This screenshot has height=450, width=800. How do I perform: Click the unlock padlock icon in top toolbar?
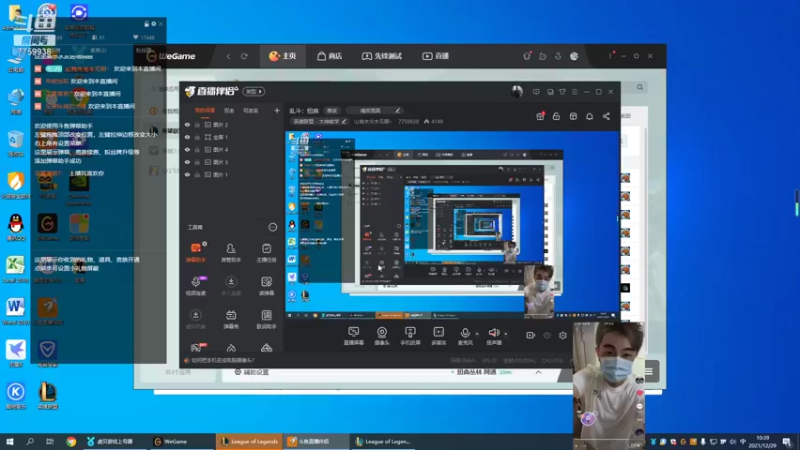tap(556, 116)
